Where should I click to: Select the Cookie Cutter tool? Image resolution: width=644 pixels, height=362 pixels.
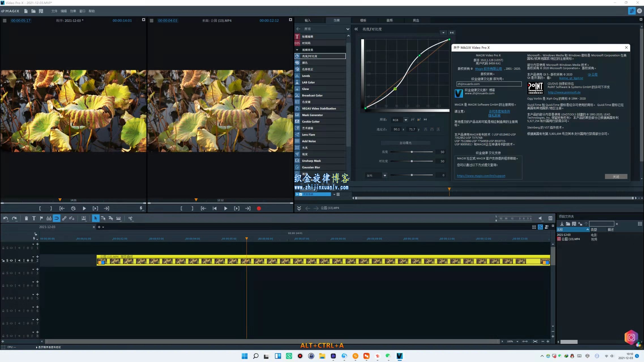click(311, 121)
